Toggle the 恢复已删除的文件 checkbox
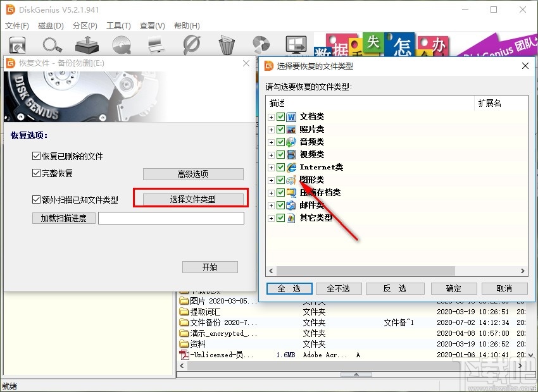Image resolution: width=538 pixels, height=392 pixels. (36, 156)
